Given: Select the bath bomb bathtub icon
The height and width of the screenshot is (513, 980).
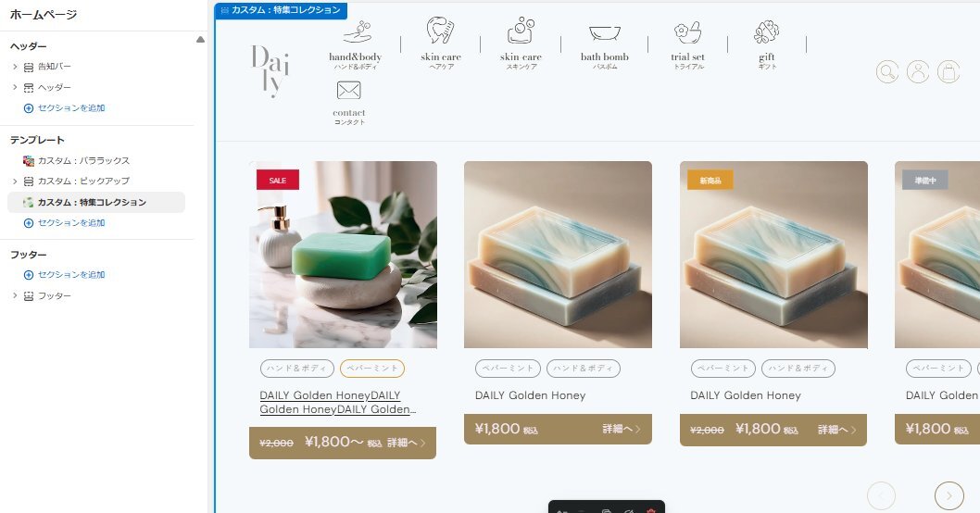Looking at the screenshot, I should 604,32.
